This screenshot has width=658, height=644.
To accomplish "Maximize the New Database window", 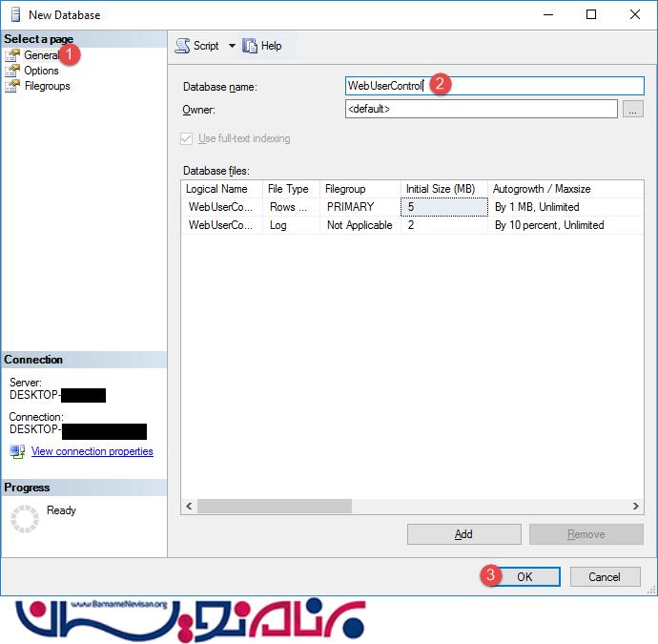I will pyautogui.click(x=591, y=14).
